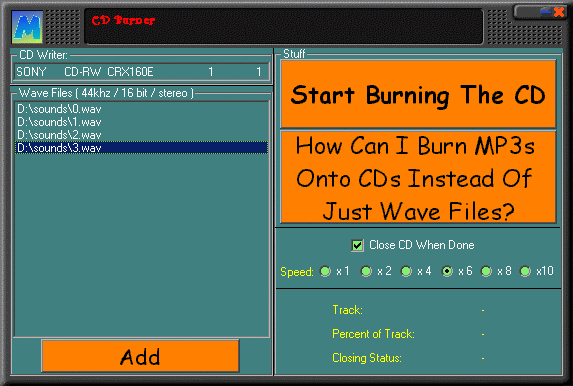Viewport: 573px width, 386px height.
Task: Choose the x10 burn speed
Action: click(x=525, y=271)
